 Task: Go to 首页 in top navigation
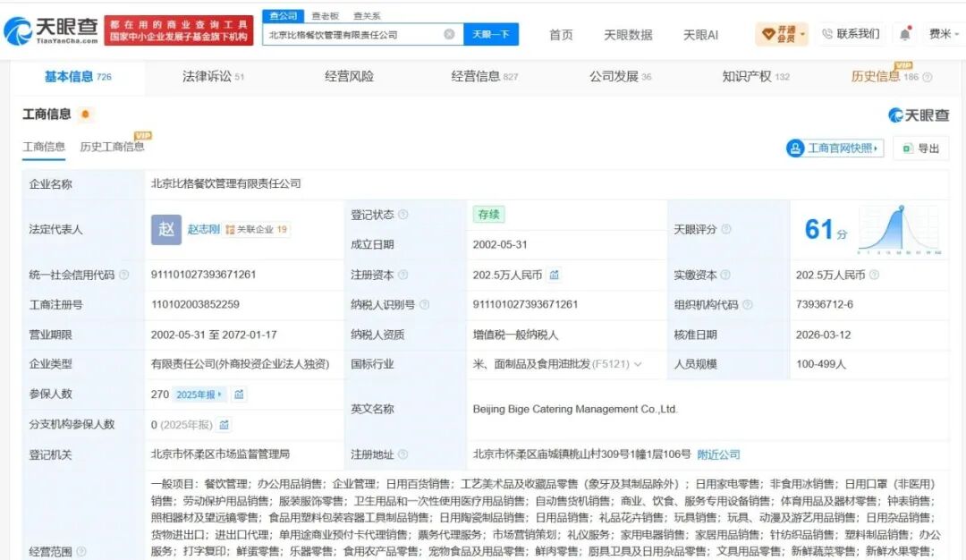[561, 35]
